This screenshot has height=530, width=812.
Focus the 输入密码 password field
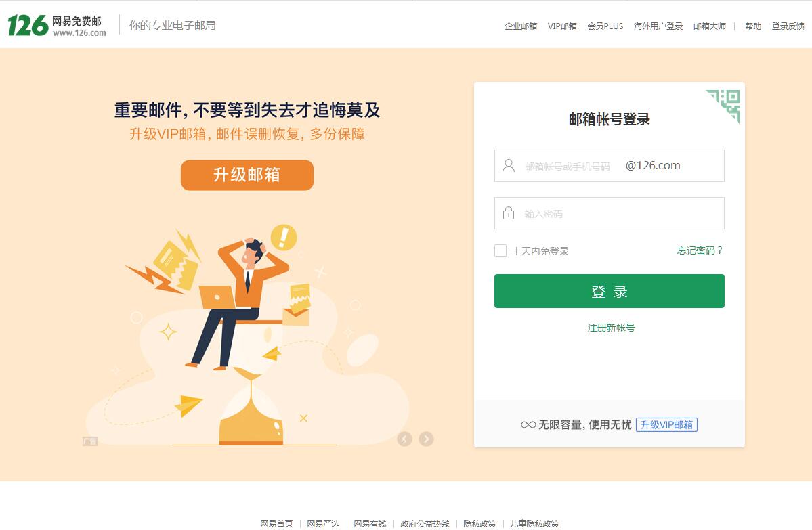click(x=609, y=213)
